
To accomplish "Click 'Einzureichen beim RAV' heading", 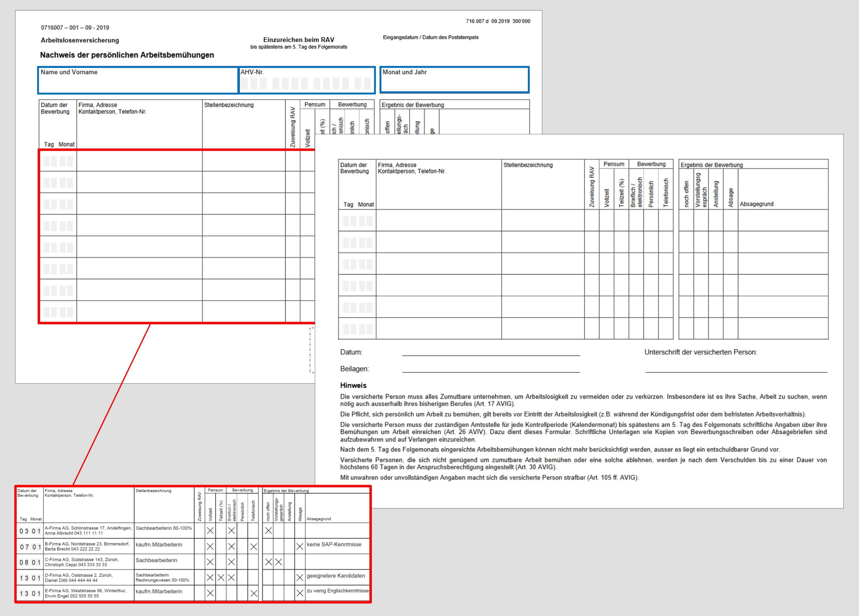I will pos(298,40).
